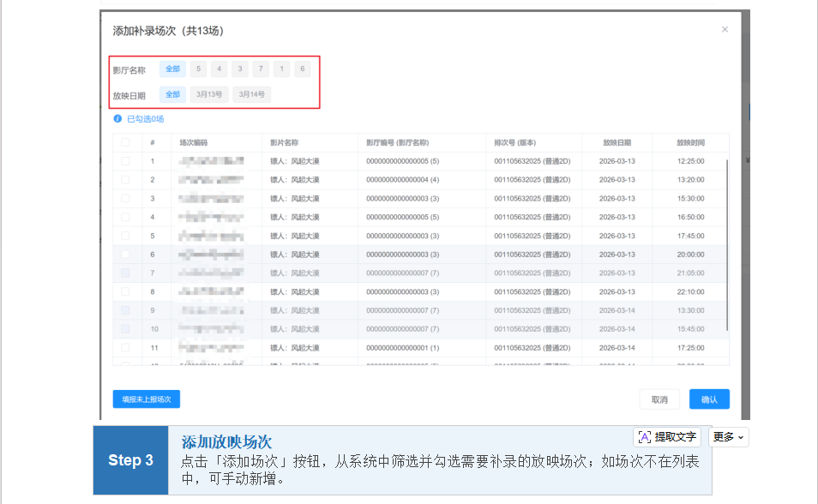
Task: Choose 全部 in the 影厅名称 row
Action: click(172, 69)
